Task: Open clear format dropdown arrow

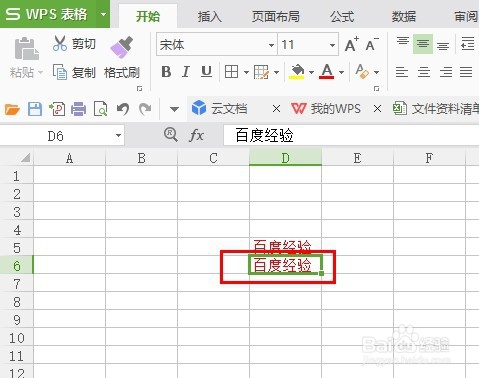Action: pyautogui.click(x=376, y=72)
